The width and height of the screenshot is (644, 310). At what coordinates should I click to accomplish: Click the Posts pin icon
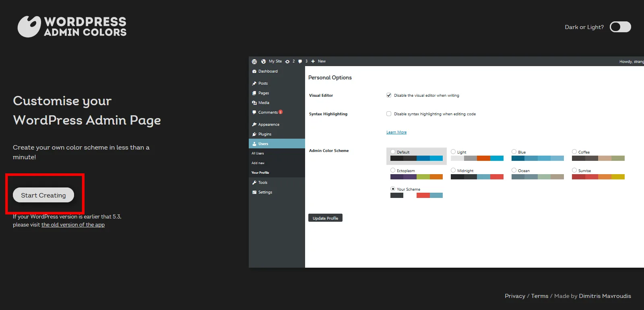click(254, 83)
